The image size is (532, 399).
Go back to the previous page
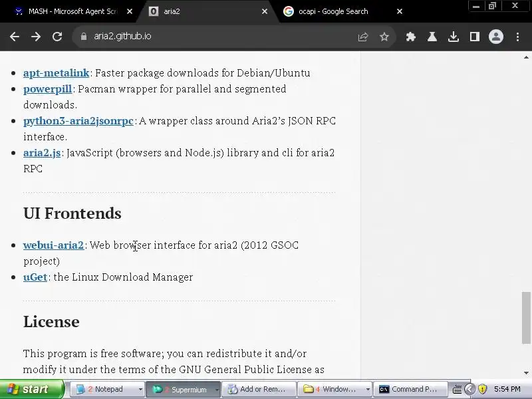14,37
